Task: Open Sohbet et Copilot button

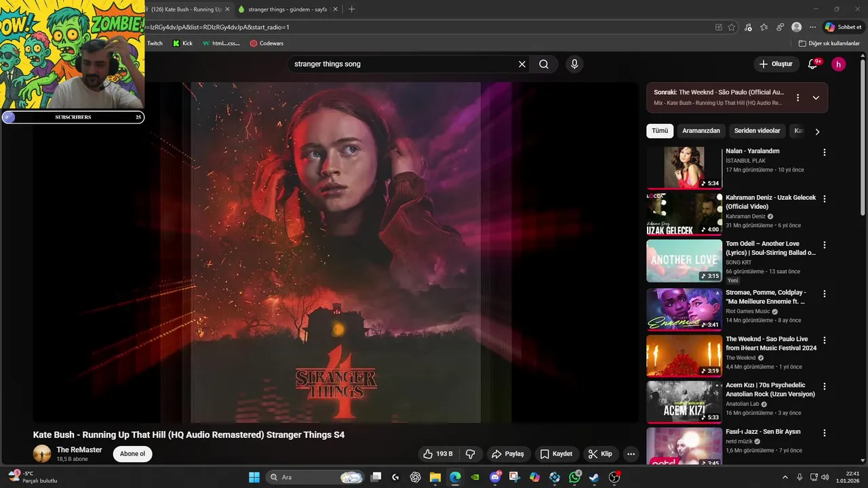Action: (x=842, y=27)
